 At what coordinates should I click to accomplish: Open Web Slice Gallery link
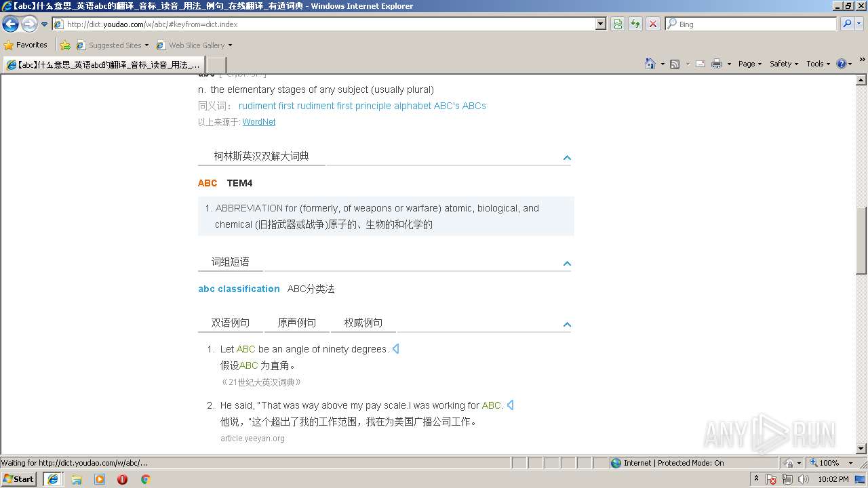tap(194, 45)
